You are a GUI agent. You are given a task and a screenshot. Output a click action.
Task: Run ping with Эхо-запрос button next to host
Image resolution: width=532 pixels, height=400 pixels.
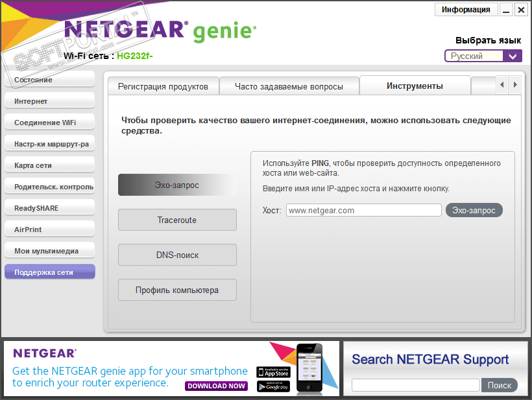coord(474,210)
